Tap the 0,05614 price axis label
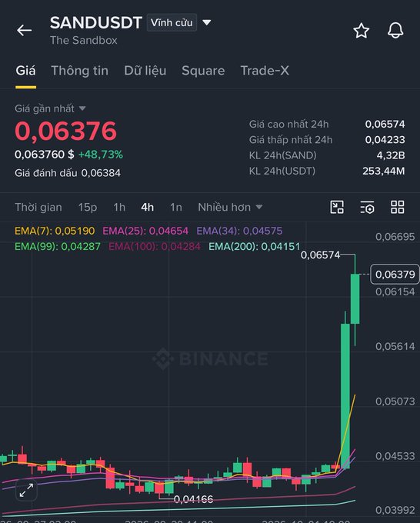This screenshot has width=420, height=523. pyautogui.click(x=395, y=347)
